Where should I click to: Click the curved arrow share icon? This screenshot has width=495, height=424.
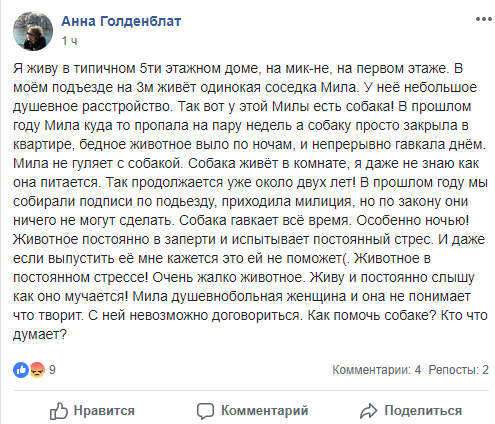(x=368, y=411)
